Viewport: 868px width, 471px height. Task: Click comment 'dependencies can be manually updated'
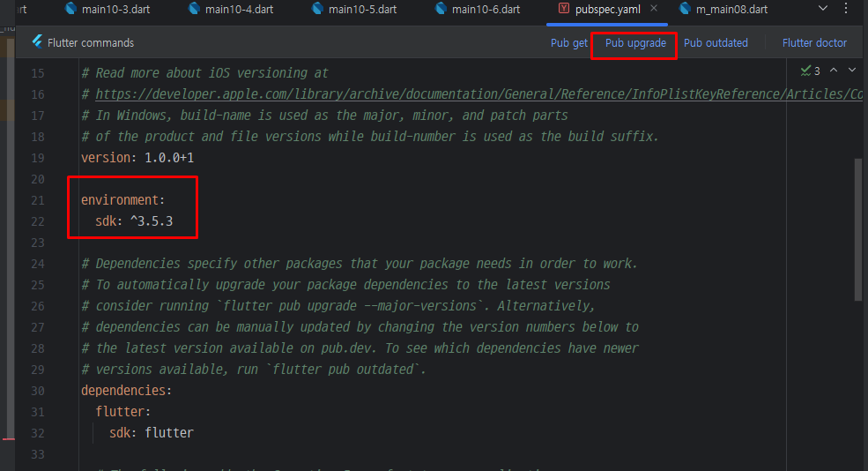360,327
